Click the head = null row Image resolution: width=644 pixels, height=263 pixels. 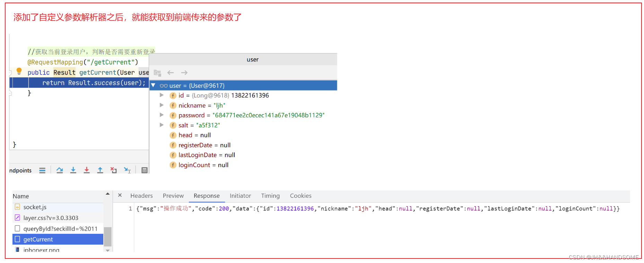point(243,135)
